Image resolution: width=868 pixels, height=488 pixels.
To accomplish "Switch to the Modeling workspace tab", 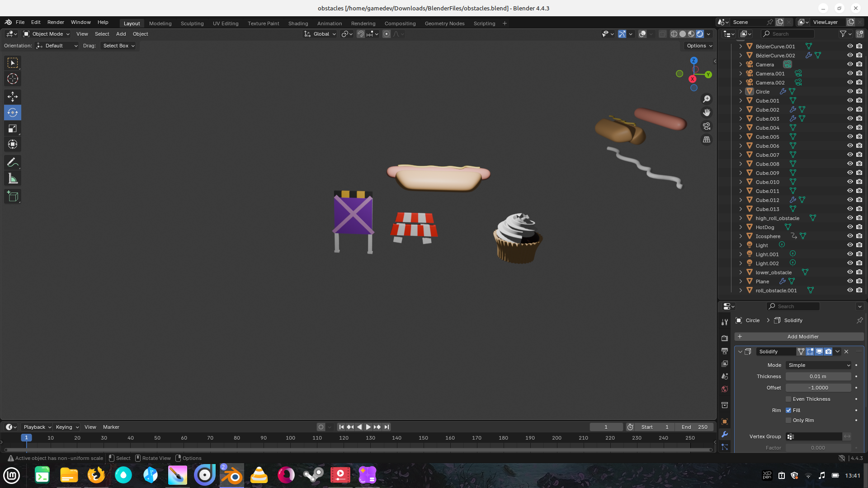I will pyautogui.click(x=160, y=23).
